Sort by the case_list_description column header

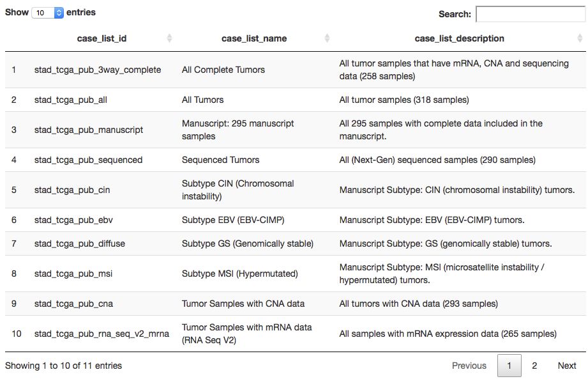pos(459,38)
